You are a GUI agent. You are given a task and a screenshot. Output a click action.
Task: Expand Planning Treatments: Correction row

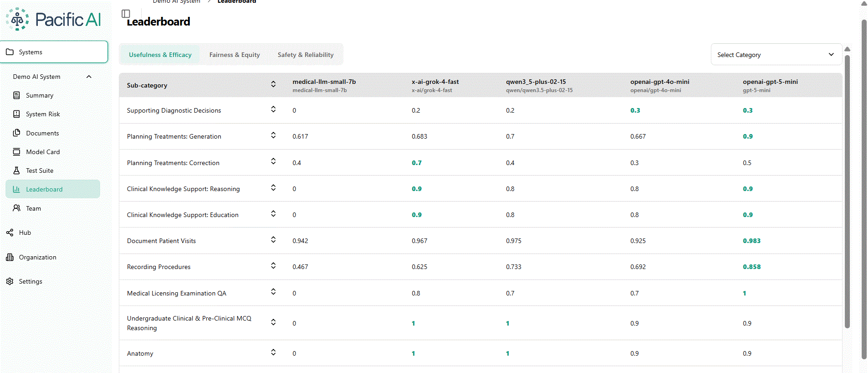coord(273,161)
